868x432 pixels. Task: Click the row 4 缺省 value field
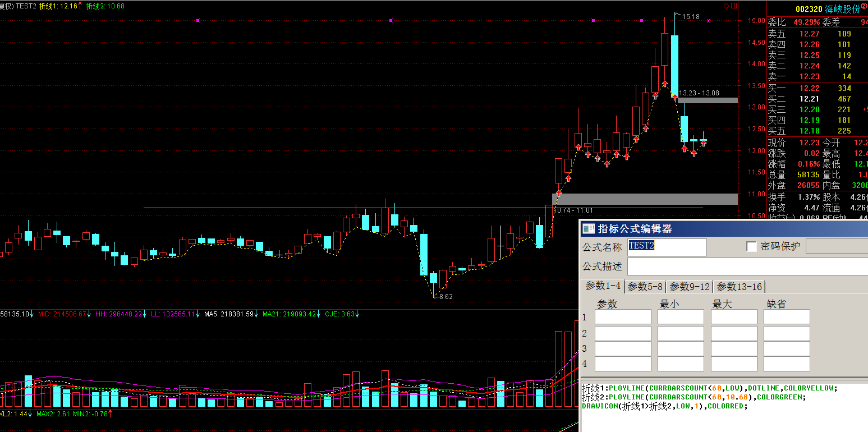click(x=787, y=364)
